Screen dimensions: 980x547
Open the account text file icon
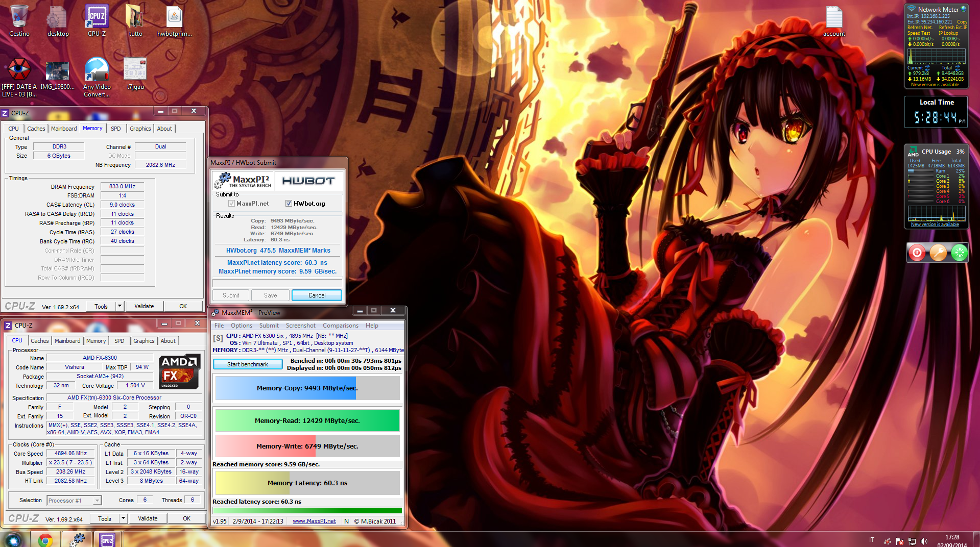[834, 20]
